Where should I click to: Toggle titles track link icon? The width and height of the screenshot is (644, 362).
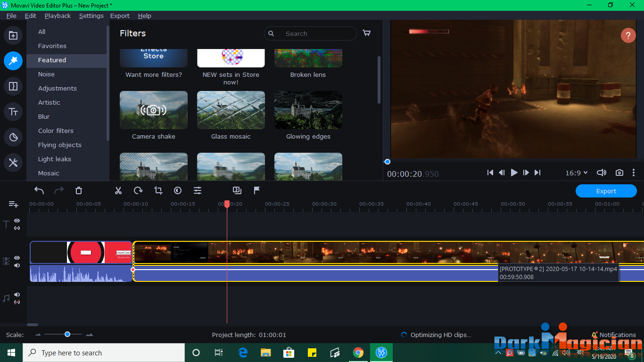(x=17, y=228)
